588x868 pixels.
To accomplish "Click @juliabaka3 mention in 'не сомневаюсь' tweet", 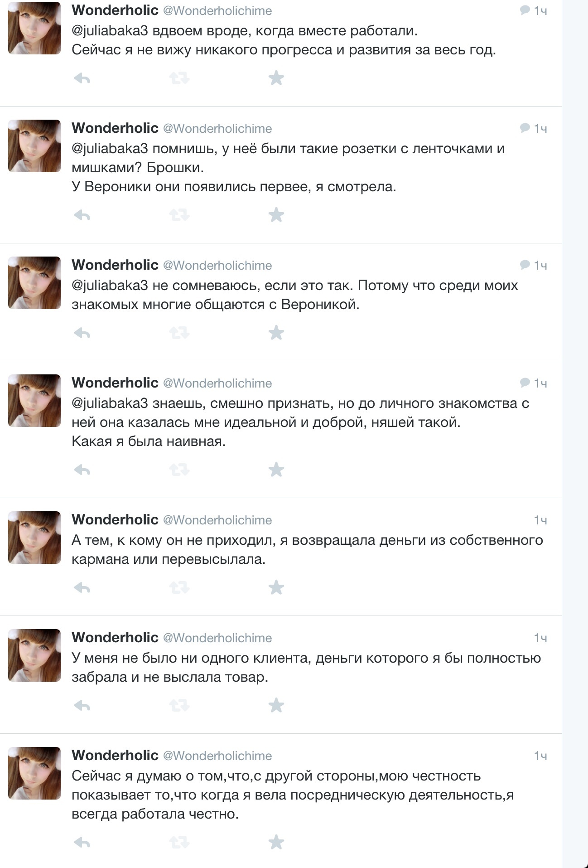I will [x=110, y=286].
